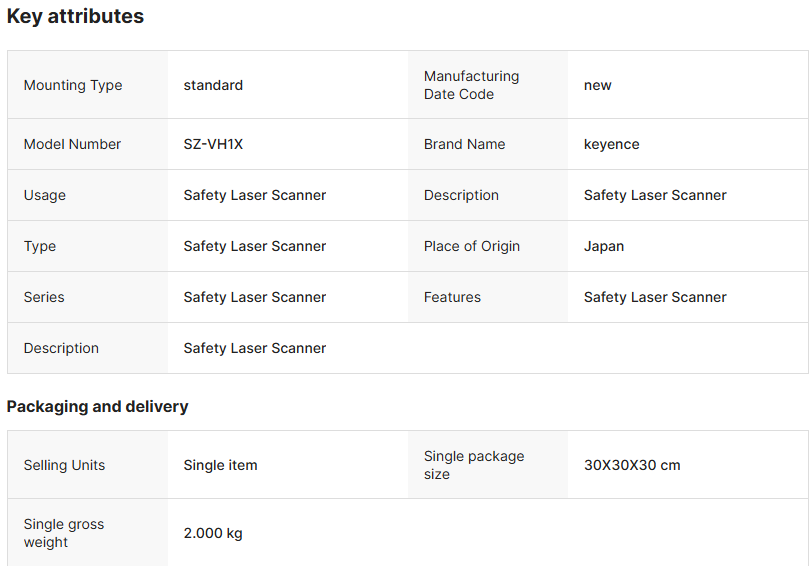Select the Single package size label
The image size is (811, 566).
click(x=473, y=465)
